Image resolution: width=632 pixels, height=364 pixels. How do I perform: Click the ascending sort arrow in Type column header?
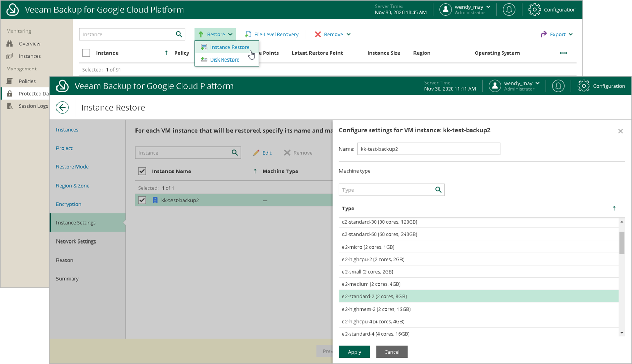coord(614,208)
